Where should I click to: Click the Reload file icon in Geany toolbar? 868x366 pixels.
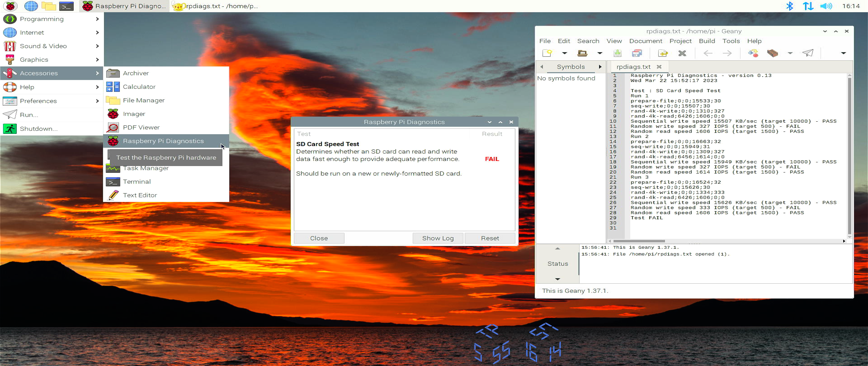coord(663,53)
